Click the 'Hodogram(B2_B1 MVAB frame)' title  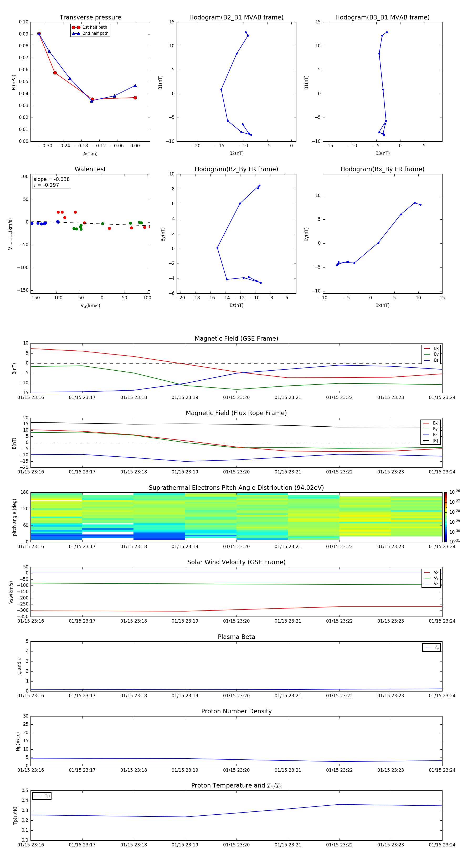coord(236,18)
